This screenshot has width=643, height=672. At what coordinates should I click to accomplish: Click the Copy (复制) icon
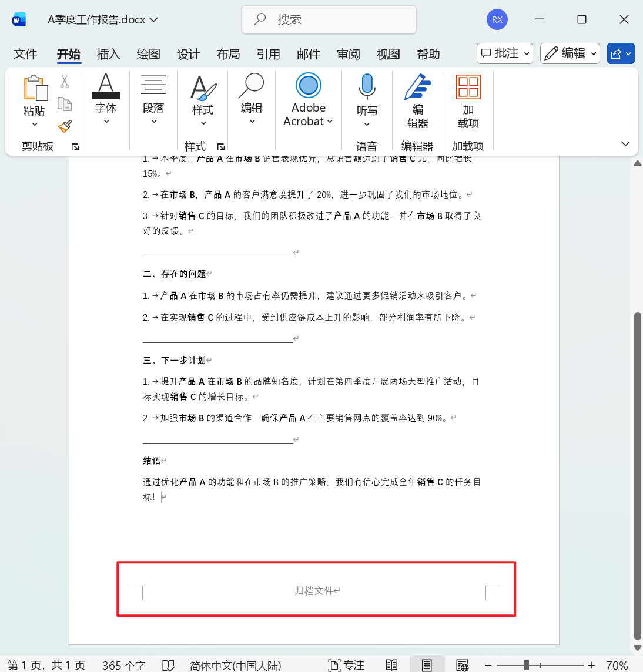pyautogui.click(x=65, y=104)
